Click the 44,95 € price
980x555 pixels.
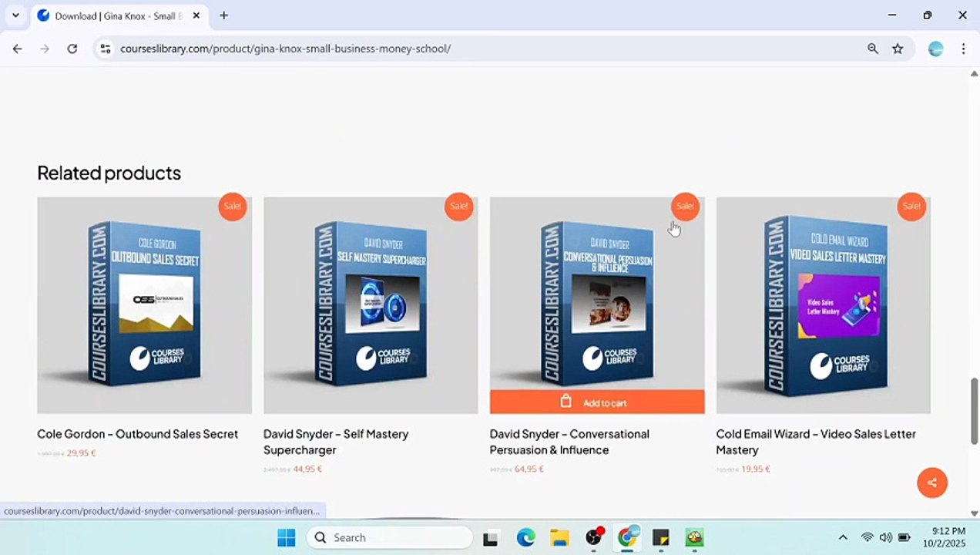pos(307,469)
